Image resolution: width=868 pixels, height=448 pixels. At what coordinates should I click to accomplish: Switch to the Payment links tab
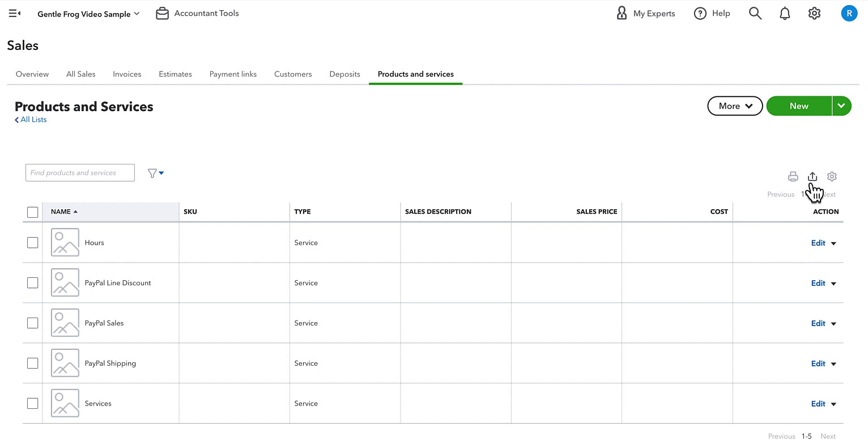(233, 74)
